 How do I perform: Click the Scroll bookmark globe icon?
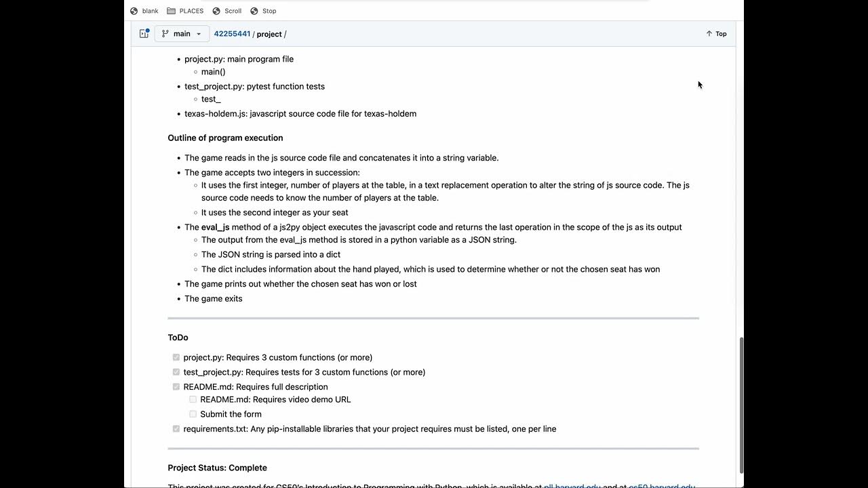(216, 11)
